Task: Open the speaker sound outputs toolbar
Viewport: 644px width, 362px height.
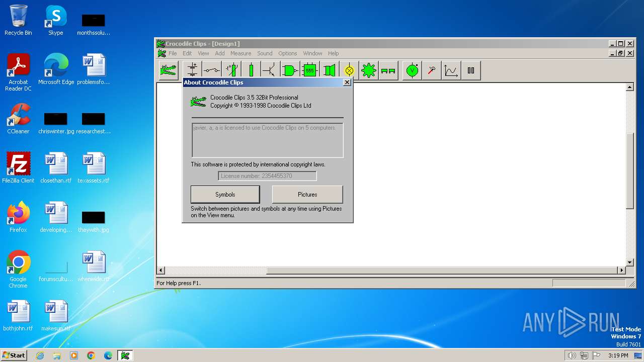Action: point(330,70)
